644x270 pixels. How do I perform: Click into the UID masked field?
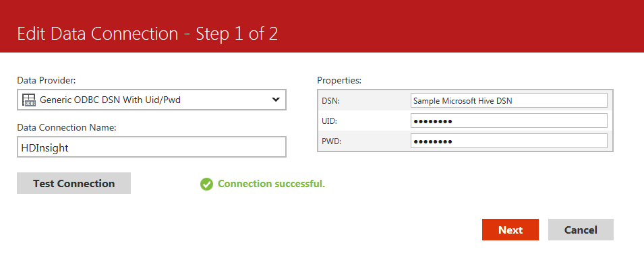click(x=508, y=121)
